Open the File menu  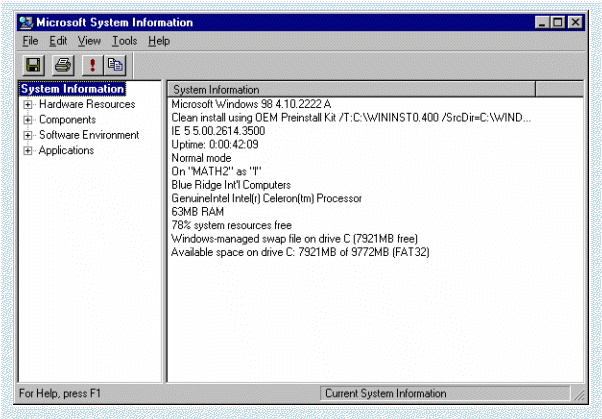click(x=30, y=41)
